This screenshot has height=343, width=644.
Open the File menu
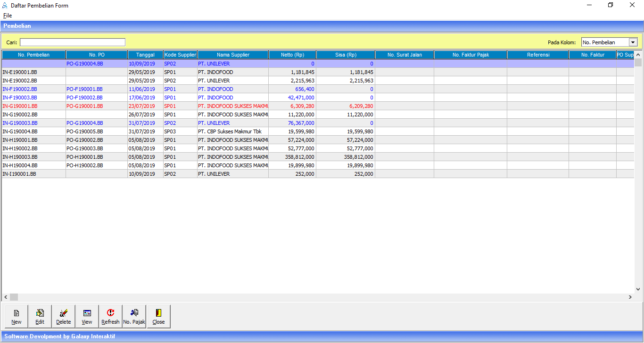click(8, 16)
